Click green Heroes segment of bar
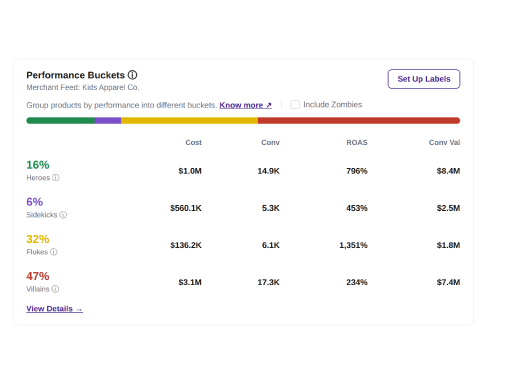512x384 pixels. [61, 121]
